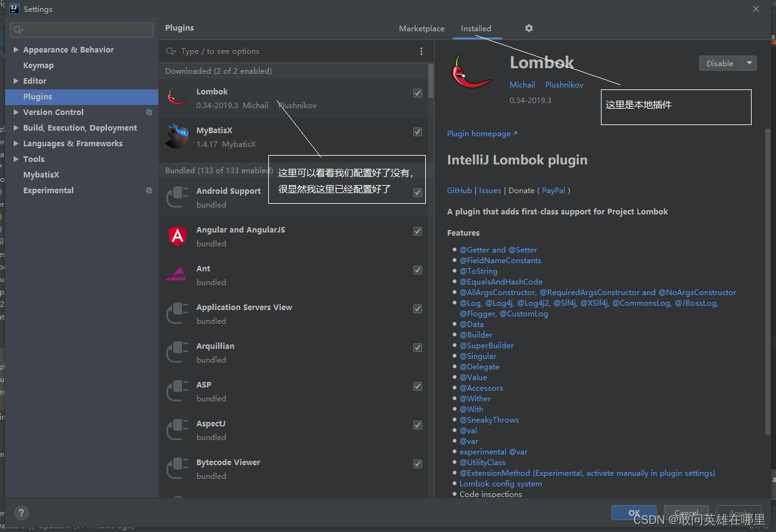Viewport: 776px width, 532px height.
Task: Open the plugins gear settings icon
Action: click(x=529, y=28)
